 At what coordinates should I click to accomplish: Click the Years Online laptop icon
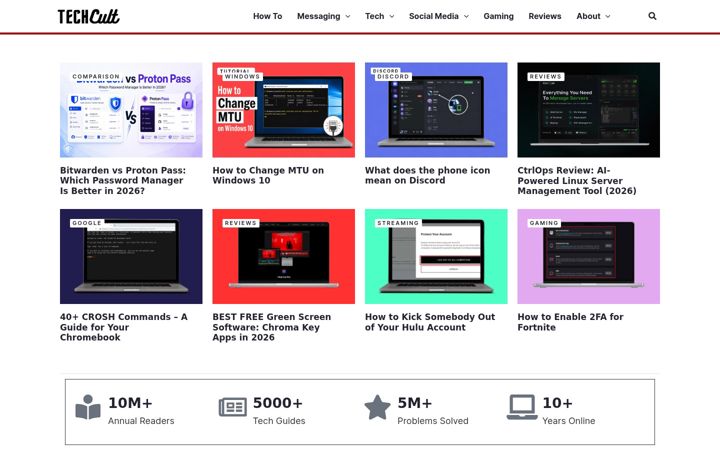[x=522, y=407]
